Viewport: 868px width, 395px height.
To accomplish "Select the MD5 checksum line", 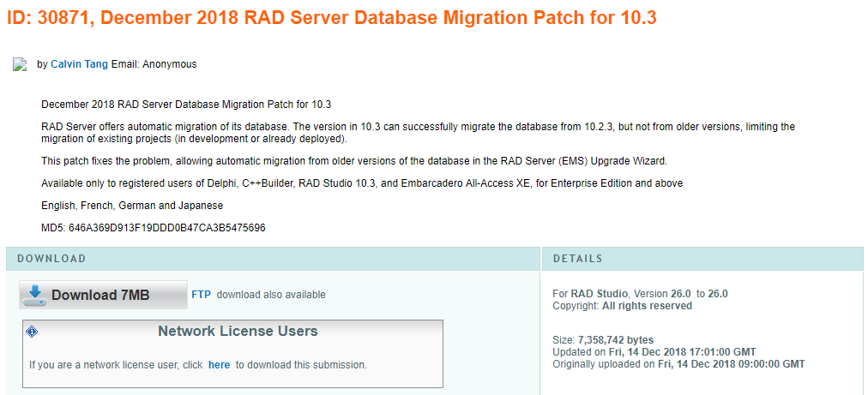I will pyautogui.click(x=154, y=228).
